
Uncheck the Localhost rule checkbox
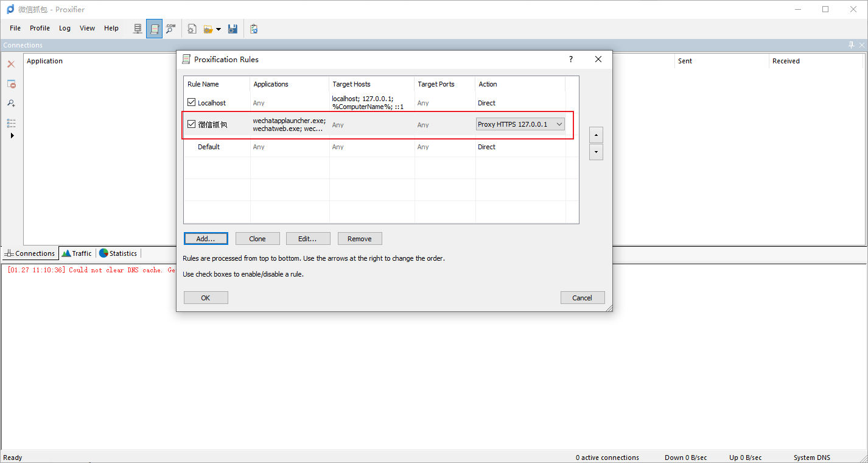192,102
